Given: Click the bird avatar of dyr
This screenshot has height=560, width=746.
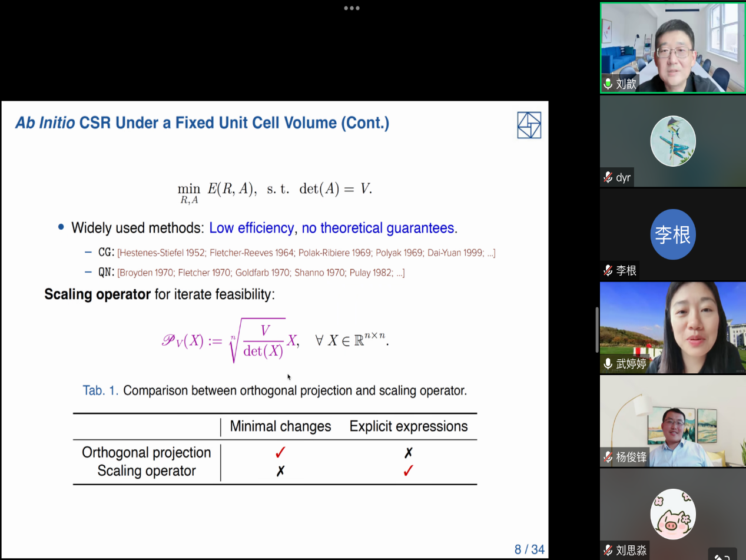Looking at the screenshot, I should pyautogui.click(x=673, y=141).
